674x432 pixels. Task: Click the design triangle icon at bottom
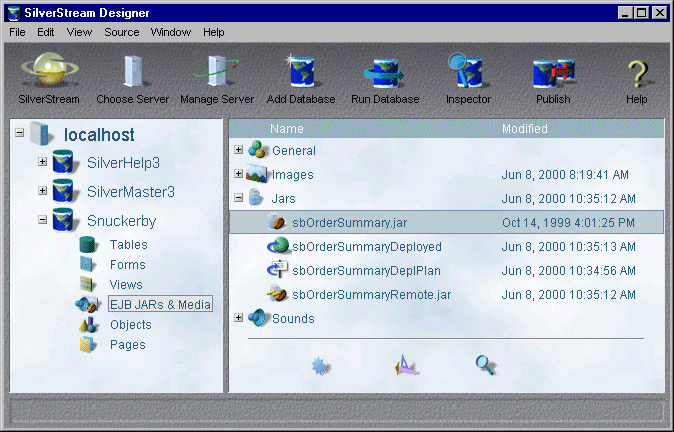[x=405, y=365]
